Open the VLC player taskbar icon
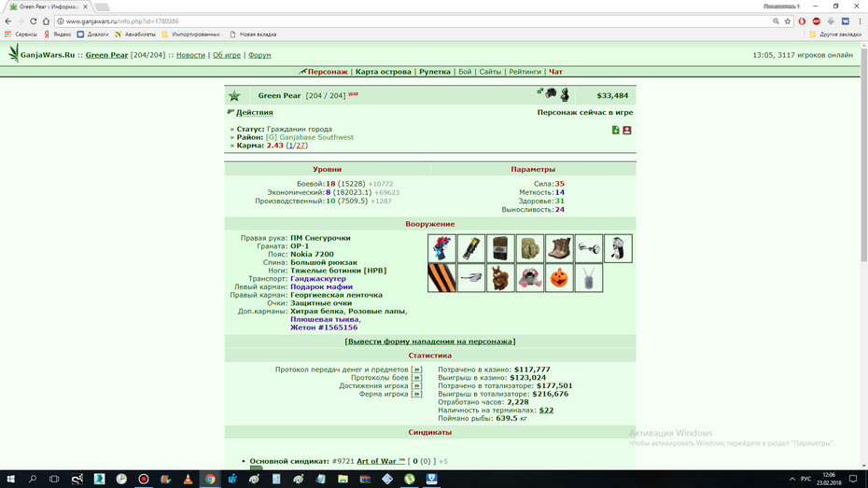This screenshot has width=868, height=488. click(188, 479)
